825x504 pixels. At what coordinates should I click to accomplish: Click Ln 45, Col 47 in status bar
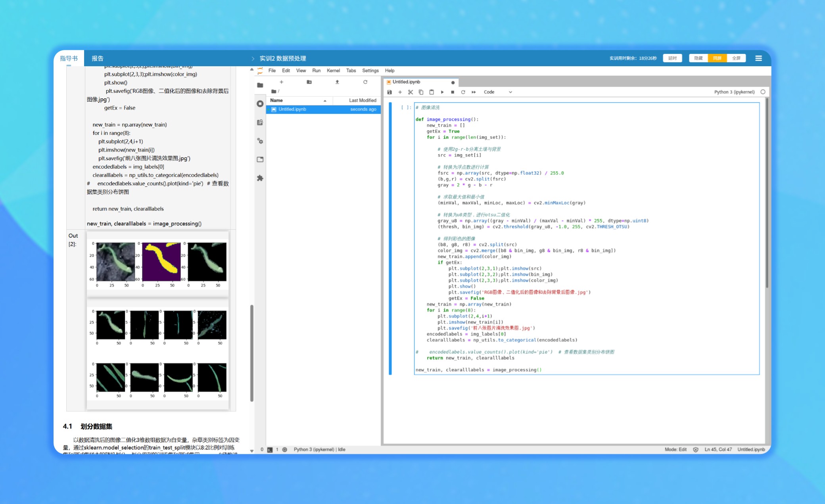[x=718, y=450]
